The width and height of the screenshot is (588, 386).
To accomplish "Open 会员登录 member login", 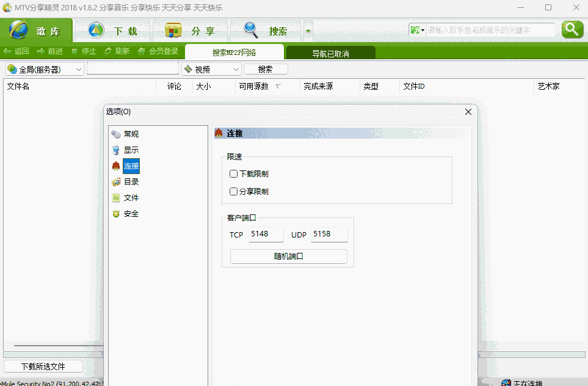I will [x=158, y=51].
